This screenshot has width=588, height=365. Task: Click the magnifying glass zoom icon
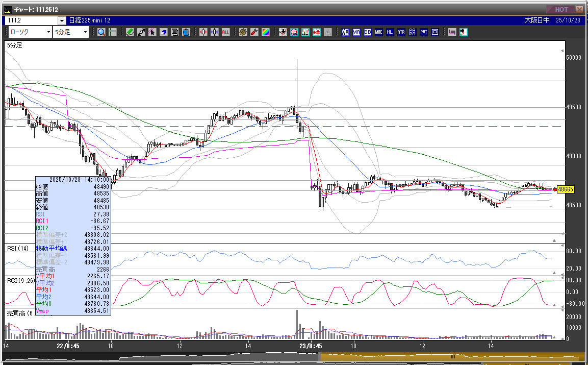pyautogui.click(x=101, y=32)
